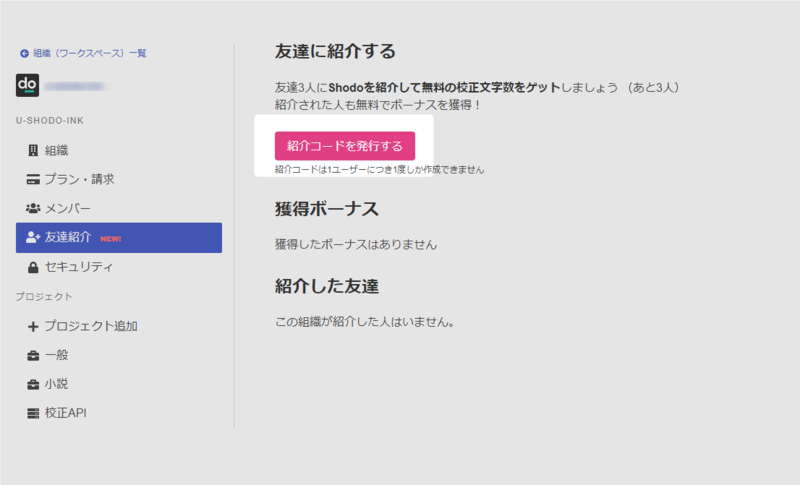Click the building icon next to 組織
Viewport: 800px width, 485px height.
click(x=33, y=150)
